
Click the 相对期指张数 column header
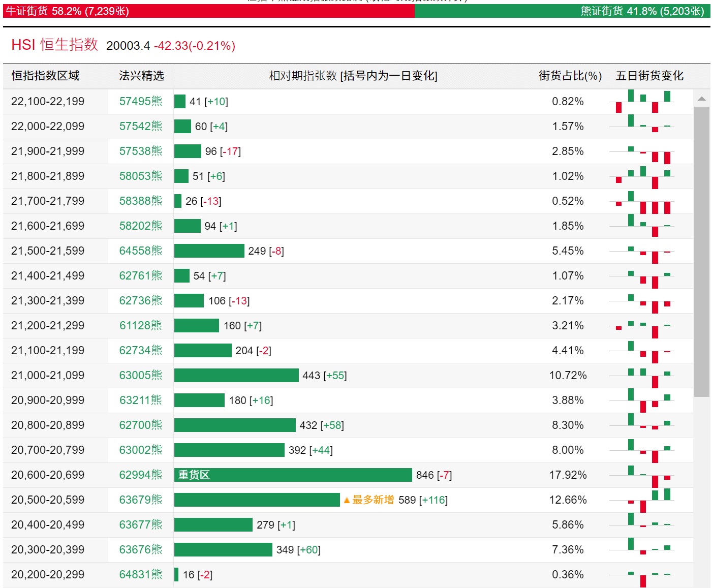pos(353,76)
